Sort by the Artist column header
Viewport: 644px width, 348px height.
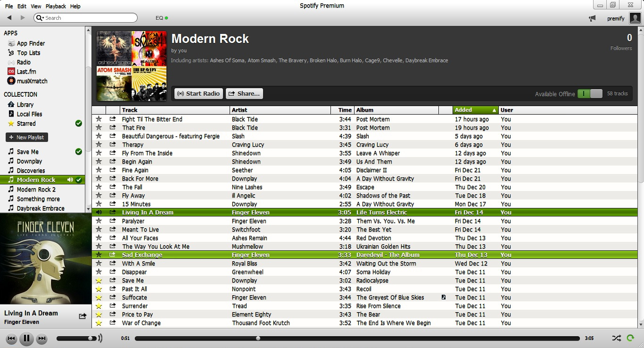[281, 110]
